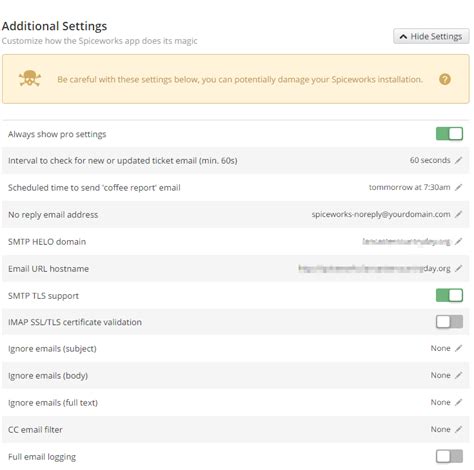Edit the No reply email address pencil icon
This screenshot has width=474, height=470.
(459, 214)
